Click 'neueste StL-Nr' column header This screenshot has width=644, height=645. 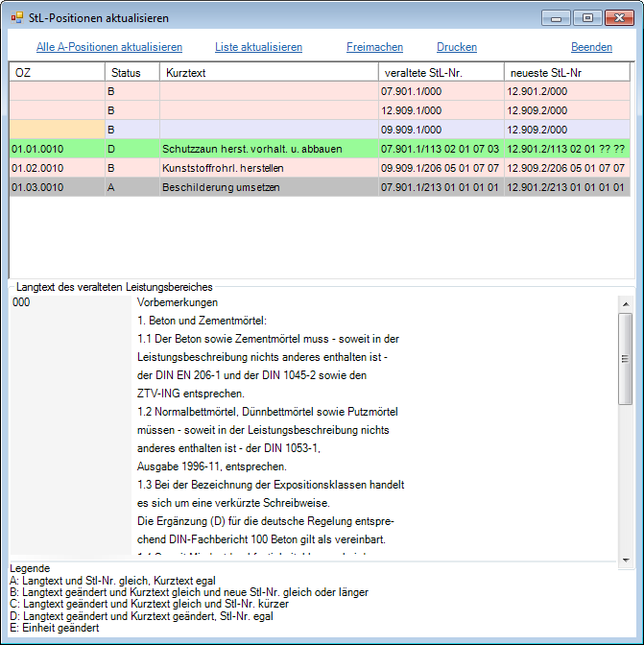(x=567, y=73)
